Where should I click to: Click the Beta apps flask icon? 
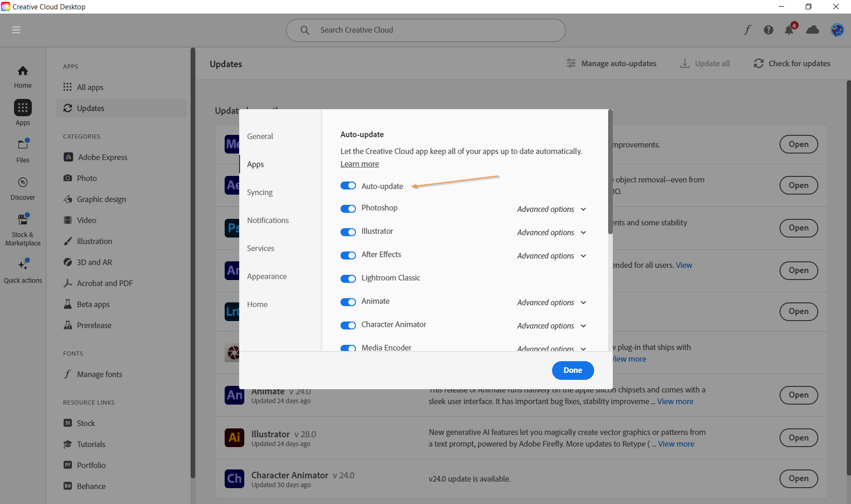[x=68, y=304]
